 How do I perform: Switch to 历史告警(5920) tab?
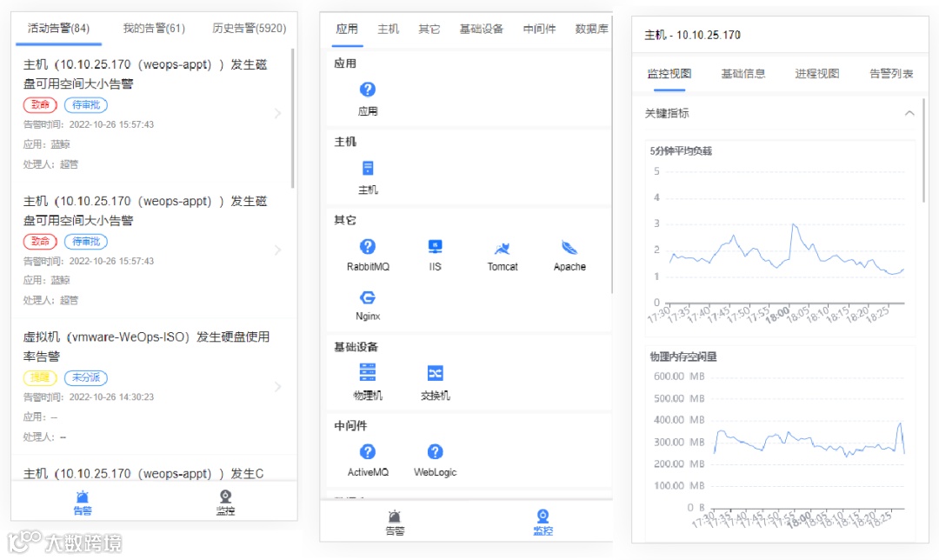(250, 28)
